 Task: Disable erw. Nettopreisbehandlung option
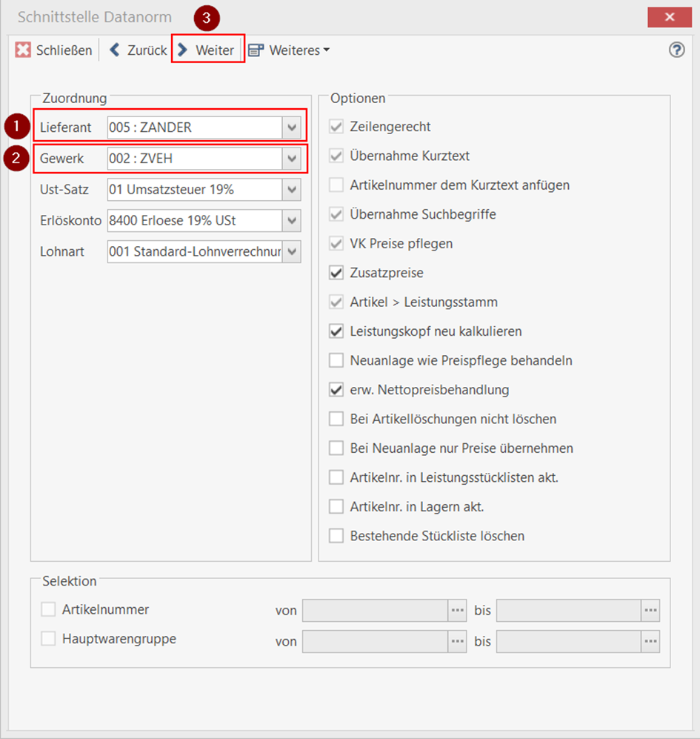(336, 390)
